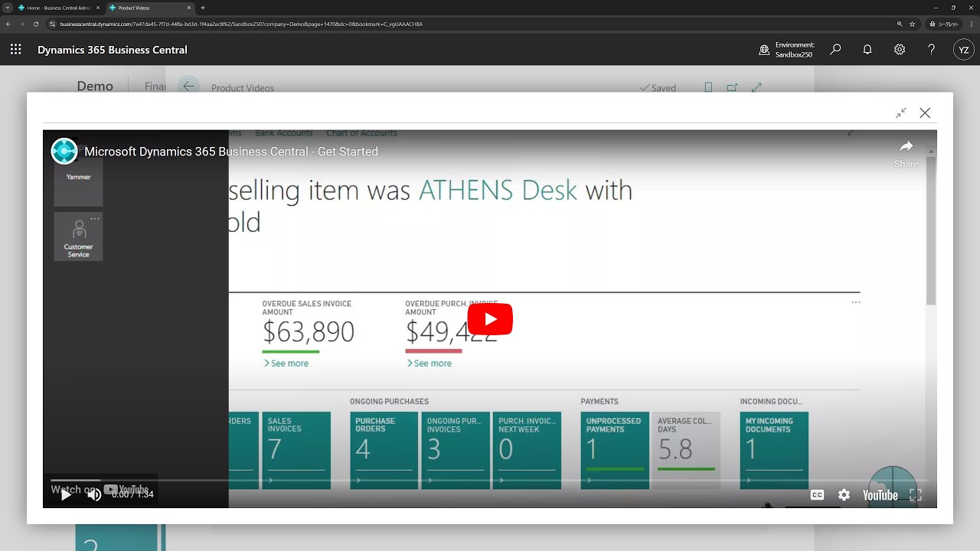Close the 'Home - Business Central Admin' browser tab
Viewport: 980px width, 551px height.
pyautogui.click(x=98, y=8)
